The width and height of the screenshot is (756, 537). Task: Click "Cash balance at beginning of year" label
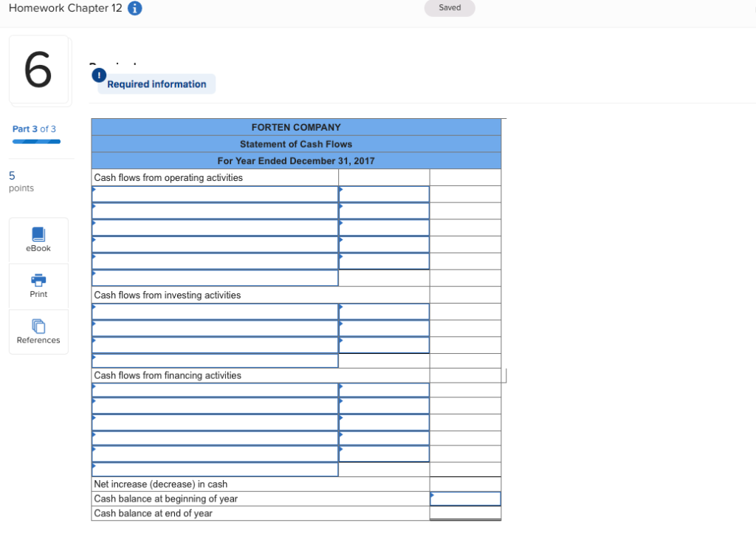(x=166, y=499)
